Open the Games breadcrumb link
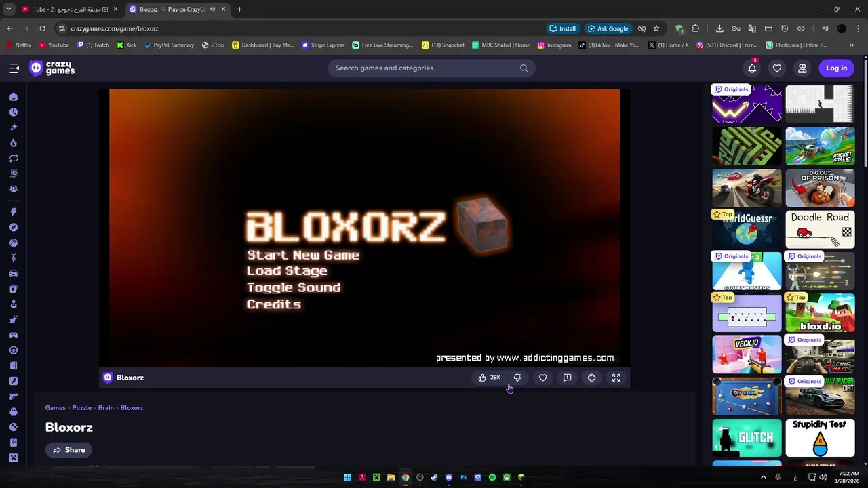Image resolution: width=868 pixels, height=488 pixels. tap(56, 408)
